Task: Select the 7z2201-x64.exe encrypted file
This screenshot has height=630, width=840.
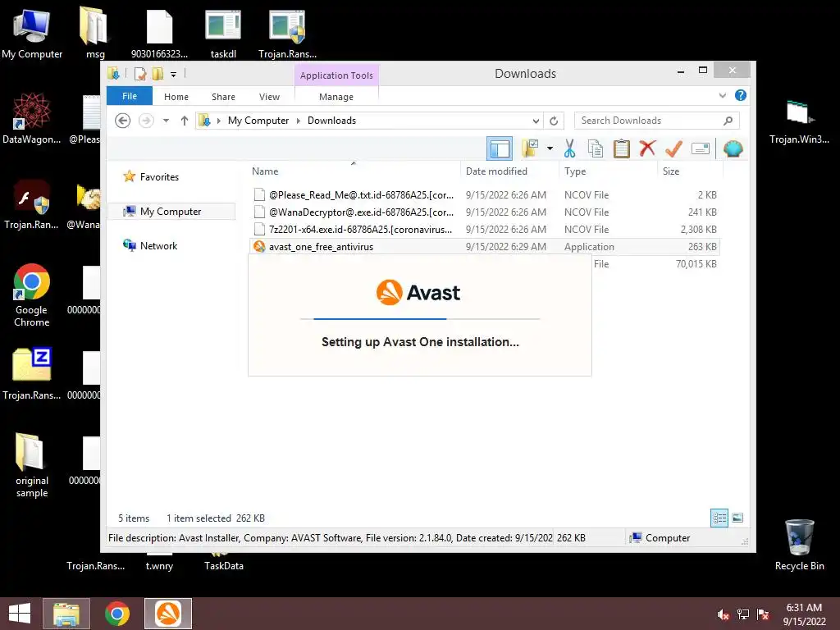Action: [484, 230]
